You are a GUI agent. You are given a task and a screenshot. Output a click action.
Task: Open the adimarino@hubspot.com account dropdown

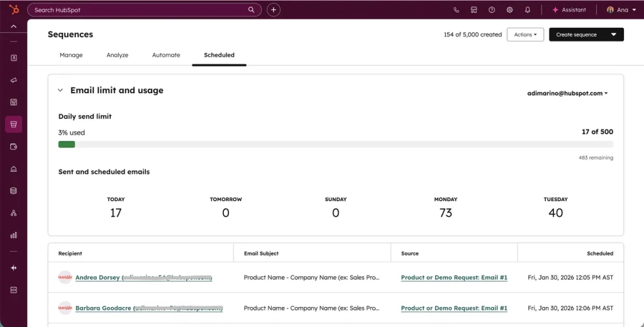coord(568,93)
